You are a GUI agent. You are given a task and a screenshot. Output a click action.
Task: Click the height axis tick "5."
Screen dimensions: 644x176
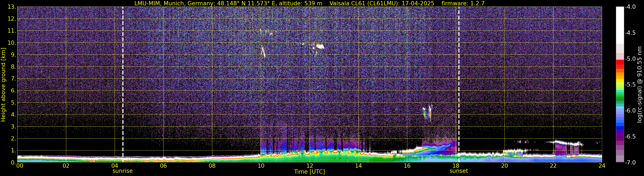click(x=13, y=102)
